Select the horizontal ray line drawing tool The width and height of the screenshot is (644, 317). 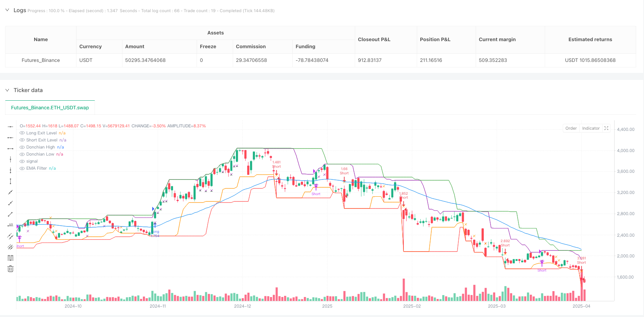11,138
